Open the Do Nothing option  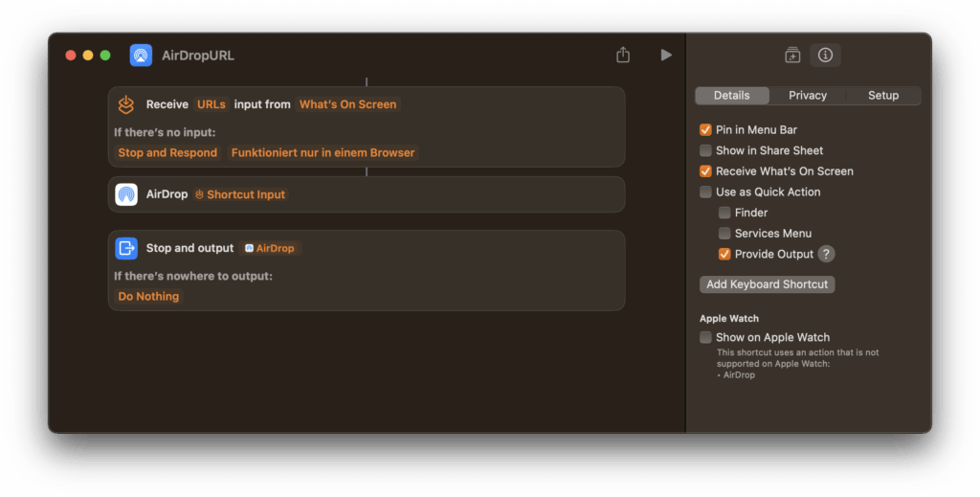148,296
